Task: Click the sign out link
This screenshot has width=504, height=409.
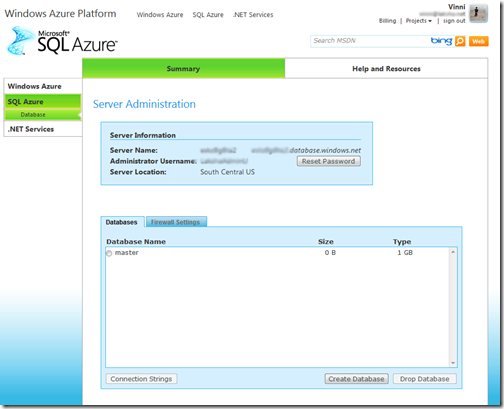Action: [454, 21]
